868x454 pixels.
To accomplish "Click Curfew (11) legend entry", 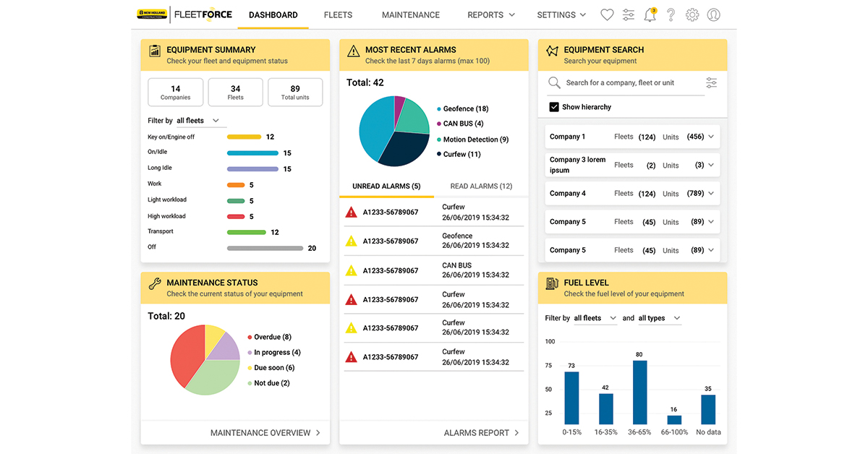I will pyautogui.click(x=459, y=154).
